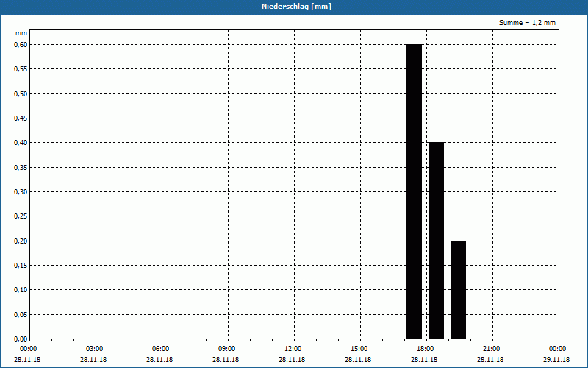
Task: Click the 21:00 time axis label
Action: pyautogui.click(x=492, y=349)
